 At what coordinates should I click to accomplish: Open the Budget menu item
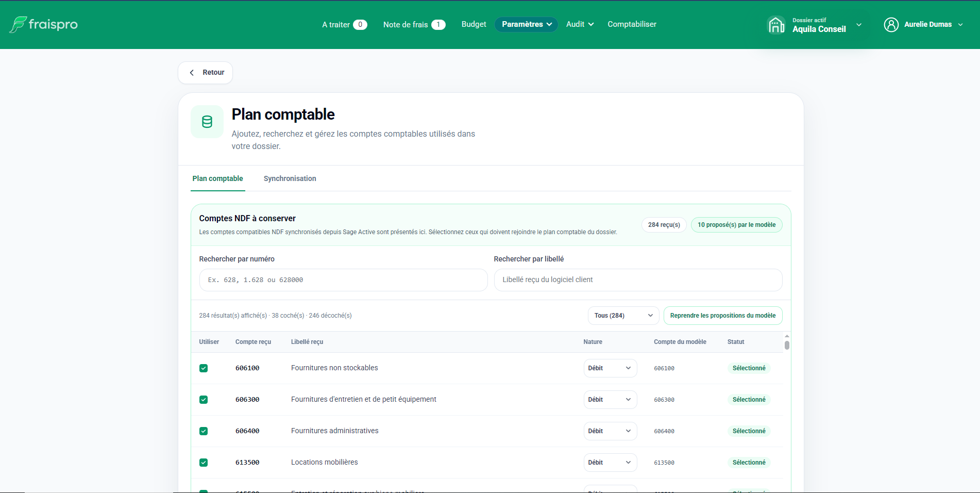474,24
